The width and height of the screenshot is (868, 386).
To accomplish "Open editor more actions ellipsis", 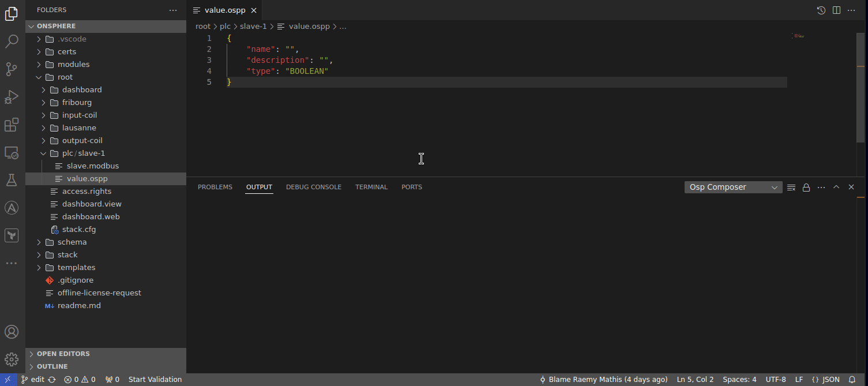I will click(851, 10).
